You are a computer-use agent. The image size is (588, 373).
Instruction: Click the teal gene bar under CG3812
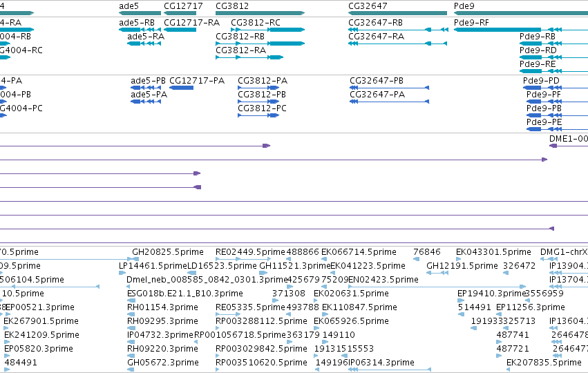[260, 13]
